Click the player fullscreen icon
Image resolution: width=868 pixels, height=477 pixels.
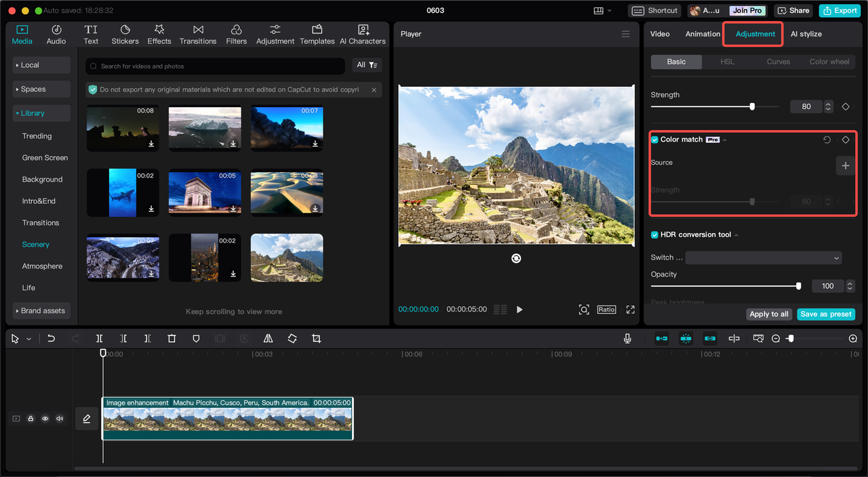tap(630, 310)
